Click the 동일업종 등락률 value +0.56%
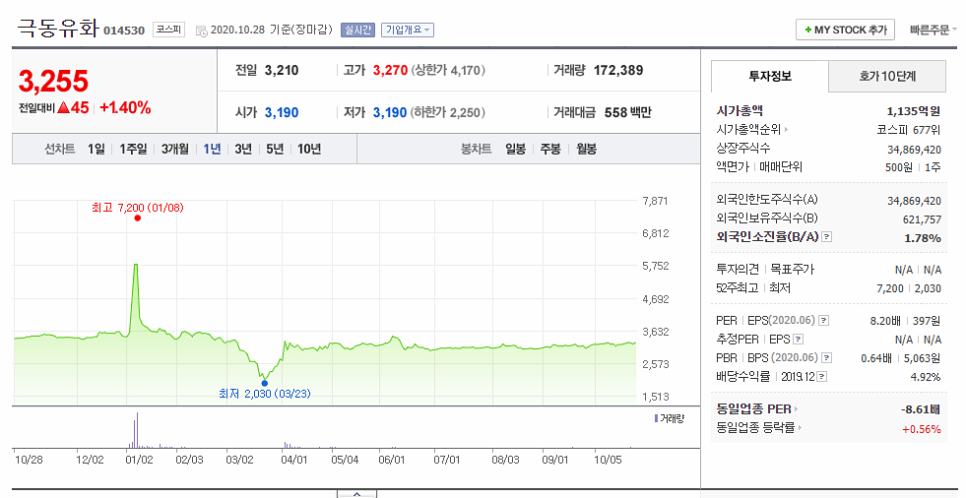966x498 pixels. (921, 430)
